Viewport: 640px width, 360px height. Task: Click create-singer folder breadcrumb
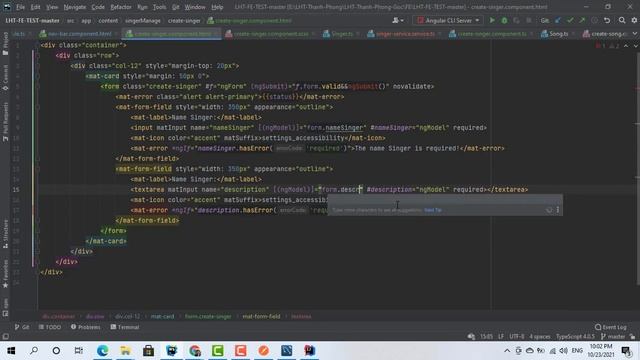coord(184,20)
